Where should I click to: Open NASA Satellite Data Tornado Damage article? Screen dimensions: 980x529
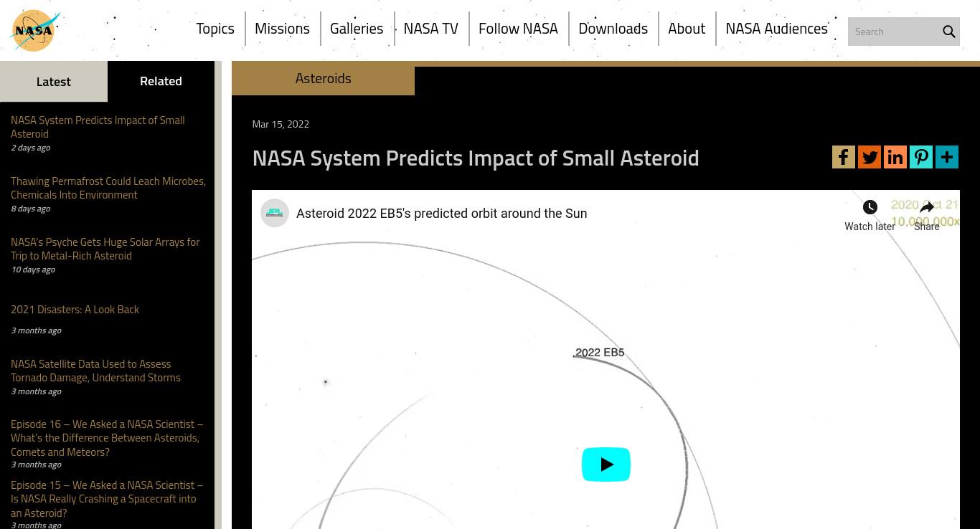point(95,371)
